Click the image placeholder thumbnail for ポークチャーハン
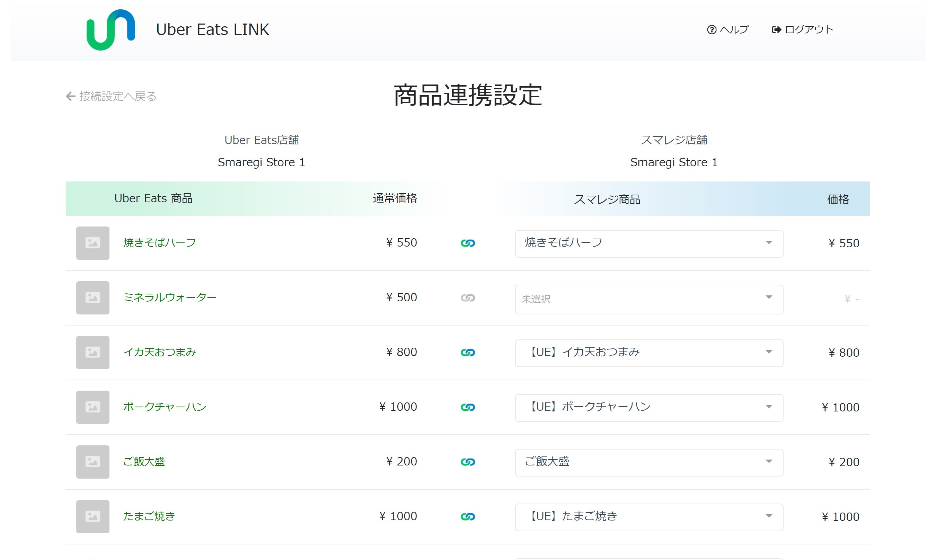The image size is (936, 560). (x=92, y=407)
